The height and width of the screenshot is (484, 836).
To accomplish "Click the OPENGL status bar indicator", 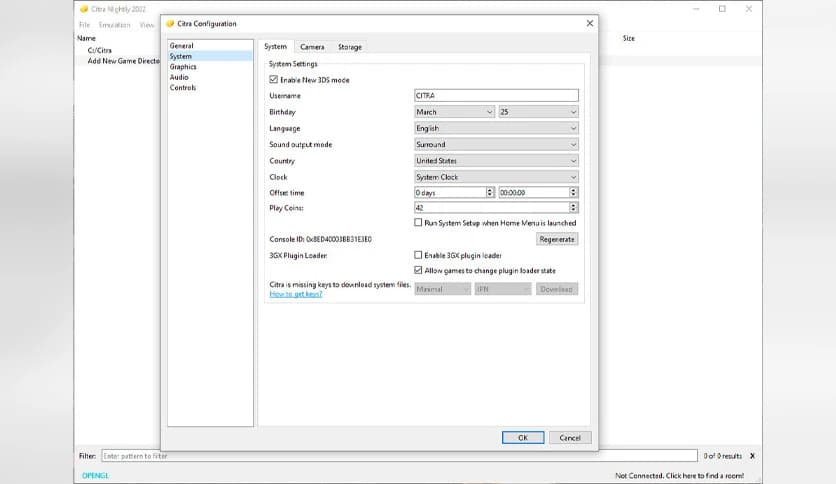I will pyautogui.click(x=95, y=475).
